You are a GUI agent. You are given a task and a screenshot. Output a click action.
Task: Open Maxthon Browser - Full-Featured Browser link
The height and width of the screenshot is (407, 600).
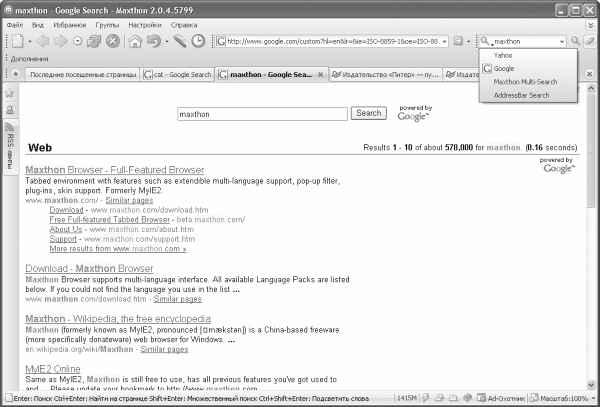tap(115, 170)
